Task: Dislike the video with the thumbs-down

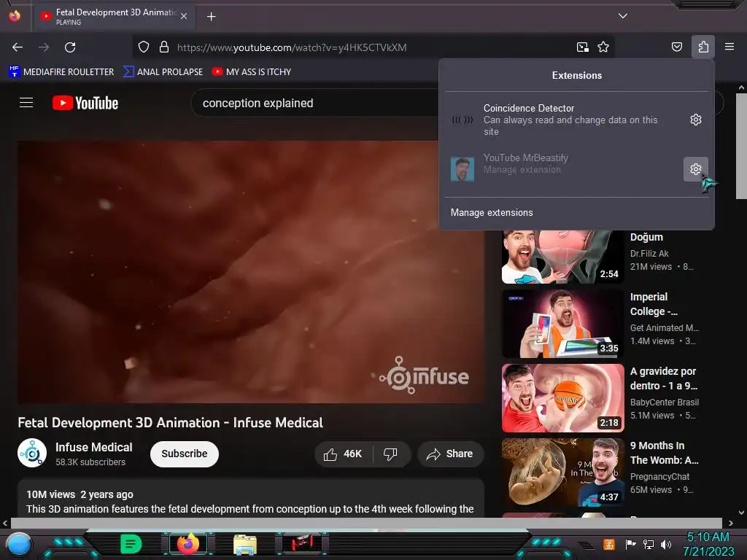Action: [x=391, y=454]
